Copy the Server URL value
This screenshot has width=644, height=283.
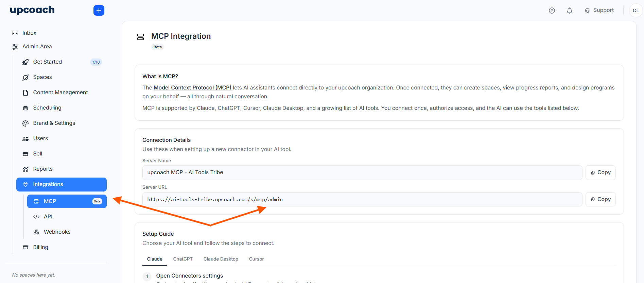(601, 199)
